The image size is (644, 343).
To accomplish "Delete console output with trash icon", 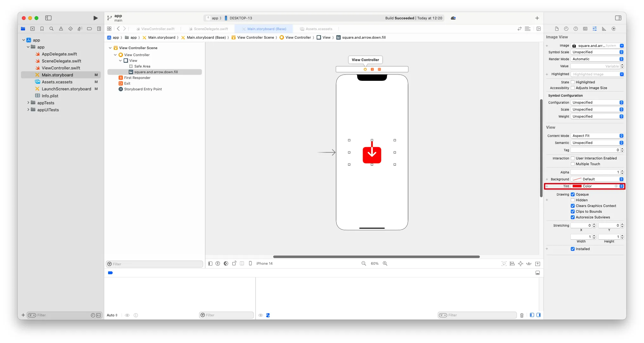I will coord(522,315).
